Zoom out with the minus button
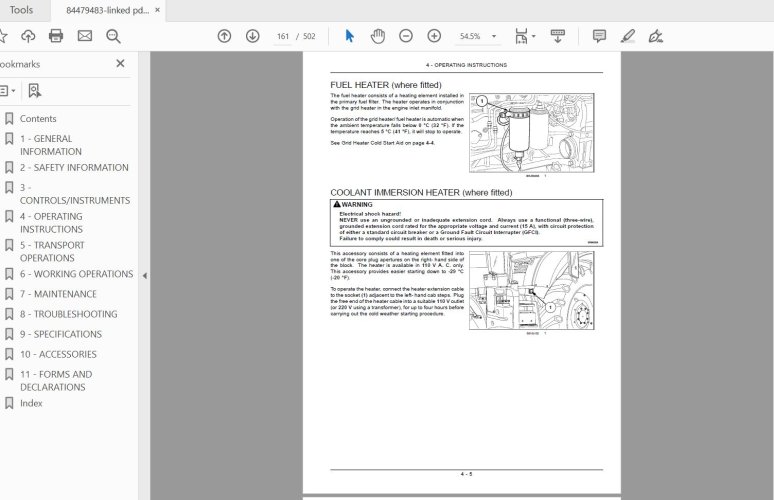Screen dimensions: 774x500 coord(406,36)
